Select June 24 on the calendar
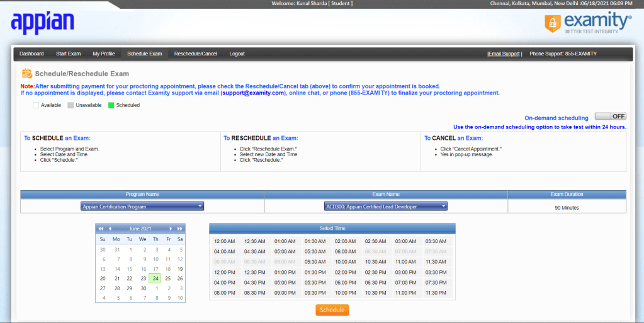The height and width of the screenshot is (323, 644). [x=155, y=278]
